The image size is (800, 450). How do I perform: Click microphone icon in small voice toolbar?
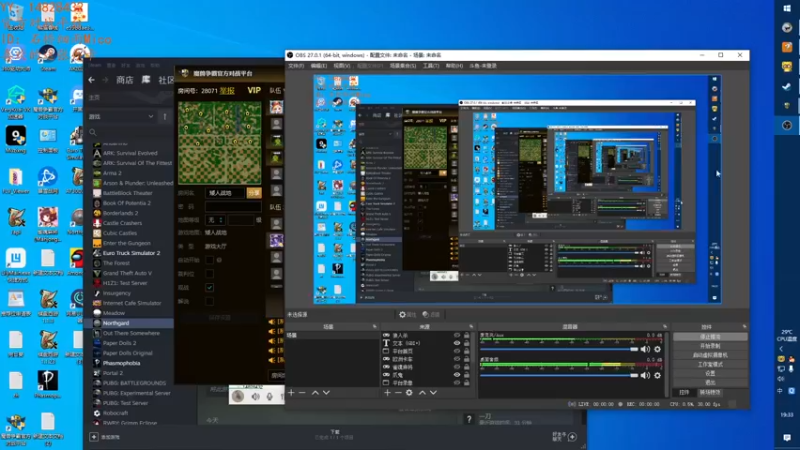coord(269,396)
